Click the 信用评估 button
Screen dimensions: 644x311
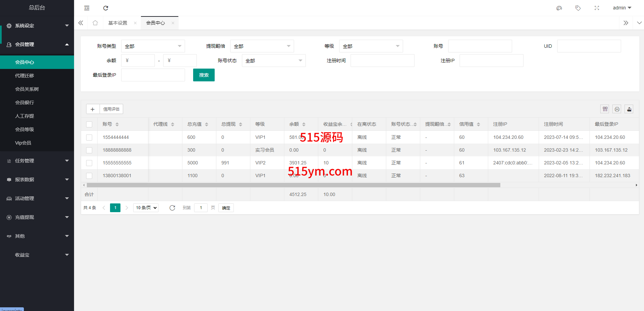[111, 109]
